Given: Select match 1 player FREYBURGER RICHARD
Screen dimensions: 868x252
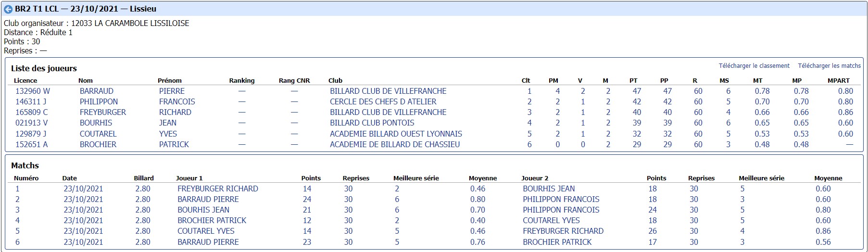Looking at the screenshot, I should [218, 189].
